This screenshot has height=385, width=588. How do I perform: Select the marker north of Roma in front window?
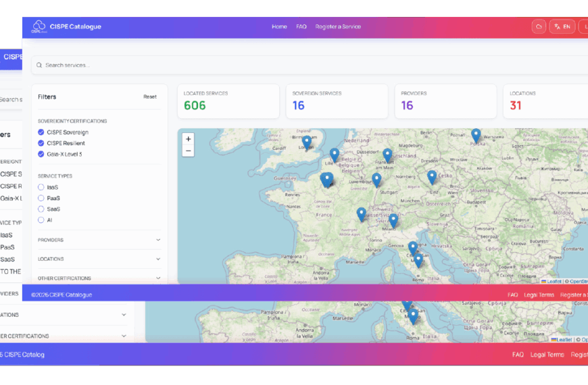point(418,261)
